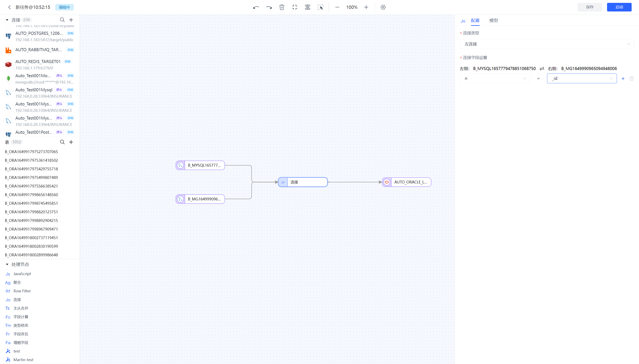Click the 保存 save button
639x364 pixels.
pyautogui.click(x=589, y=7)
